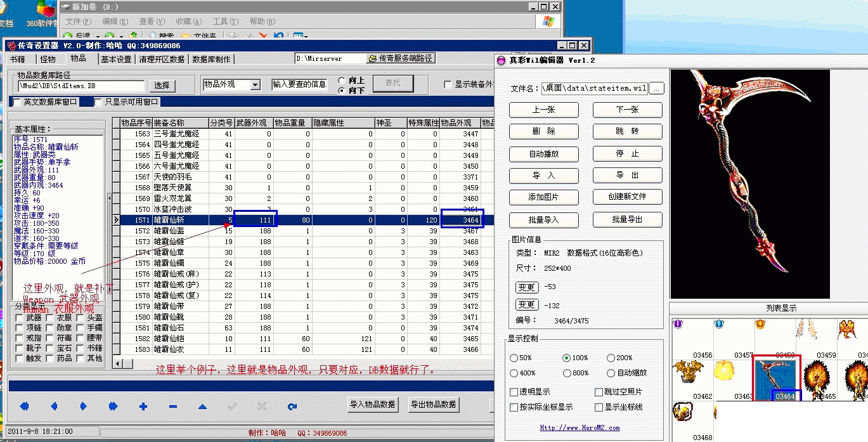Click 自动播放 button
The height and width of the screenshot is (442, 868).
pos(543,153)
